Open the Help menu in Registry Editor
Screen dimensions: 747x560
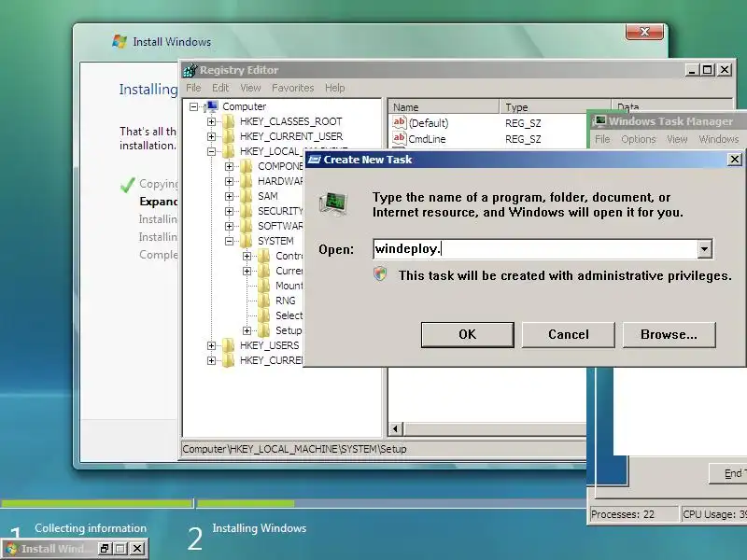(334, 88)
